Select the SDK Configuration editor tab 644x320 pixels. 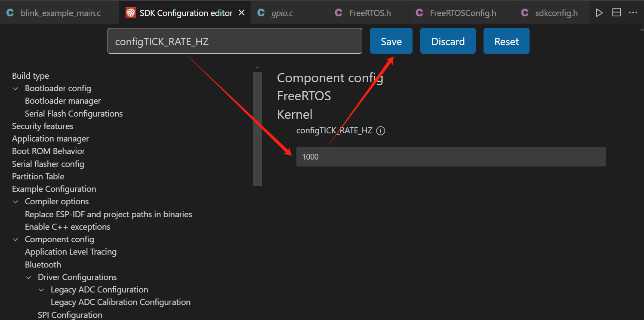(185, 13)
